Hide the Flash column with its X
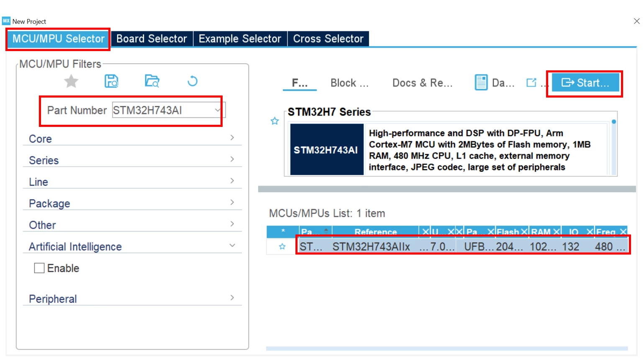644x363 pixels. pos(524,232)
